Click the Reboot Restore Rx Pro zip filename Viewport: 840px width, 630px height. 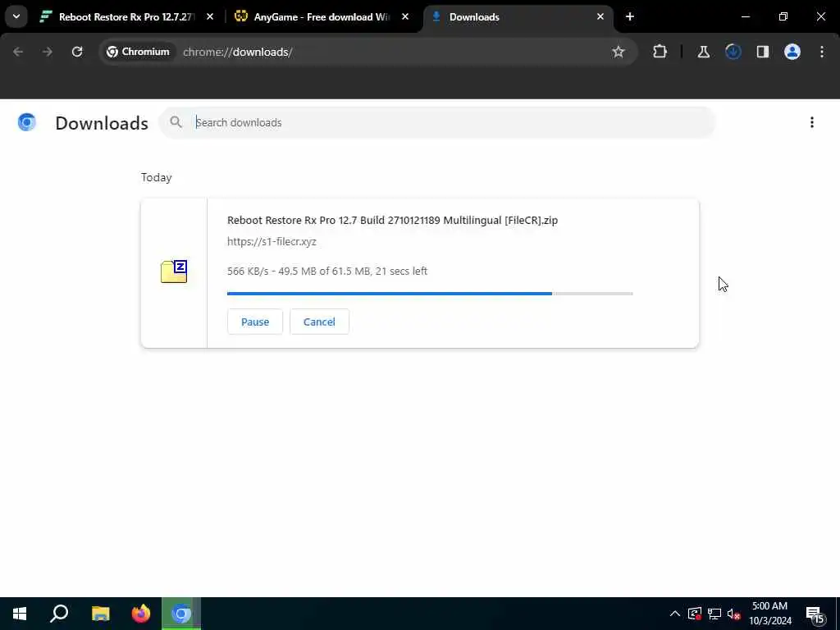click(x=393, y=220)
